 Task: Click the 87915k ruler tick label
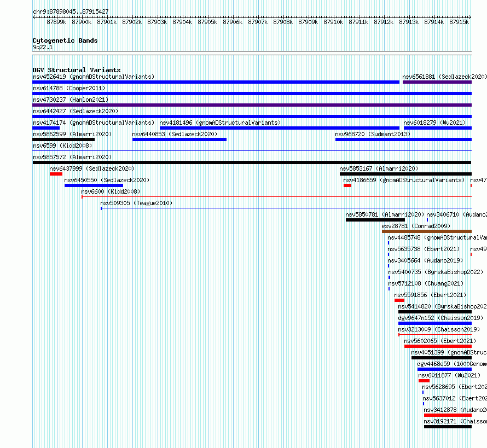coord(459,22)
